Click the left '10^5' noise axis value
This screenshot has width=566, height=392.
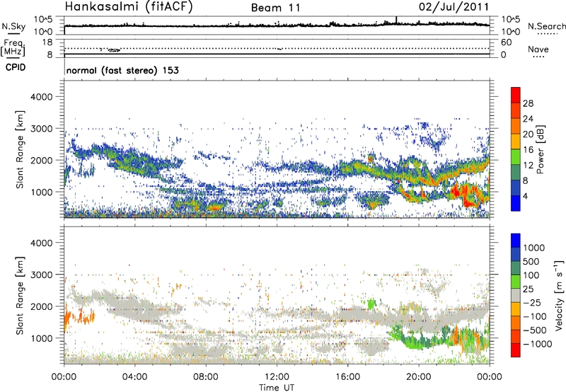click(43, 20)
